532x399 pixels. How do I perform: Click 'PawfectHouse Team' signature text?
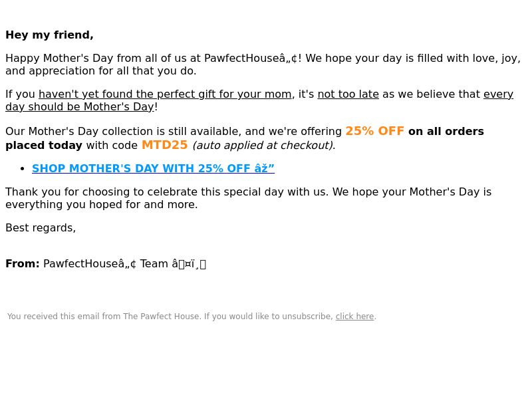(x=106, y=263)
